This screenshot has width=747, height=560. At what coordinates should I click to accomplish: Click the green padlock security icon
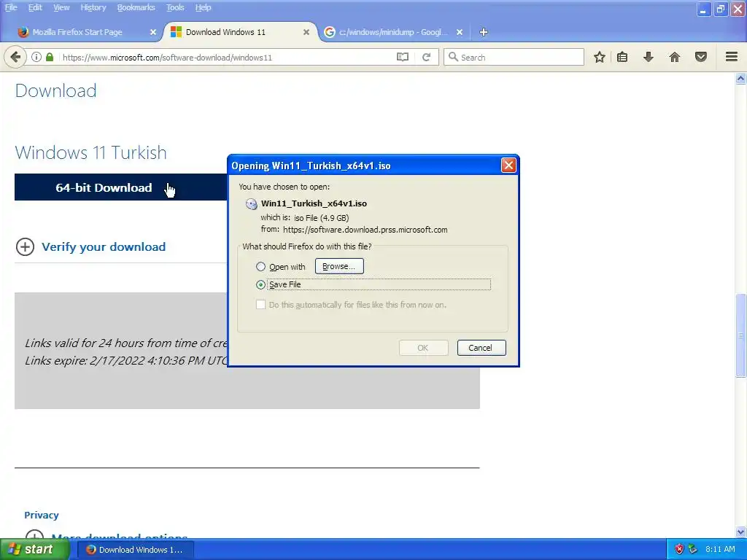50,57
